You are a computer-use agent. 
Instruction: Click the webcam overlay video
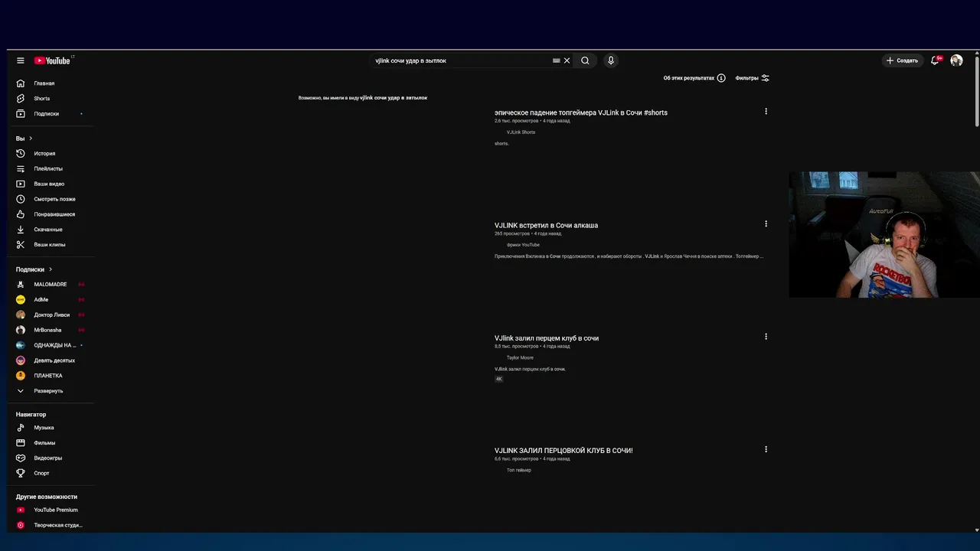(x=884, y=234)
